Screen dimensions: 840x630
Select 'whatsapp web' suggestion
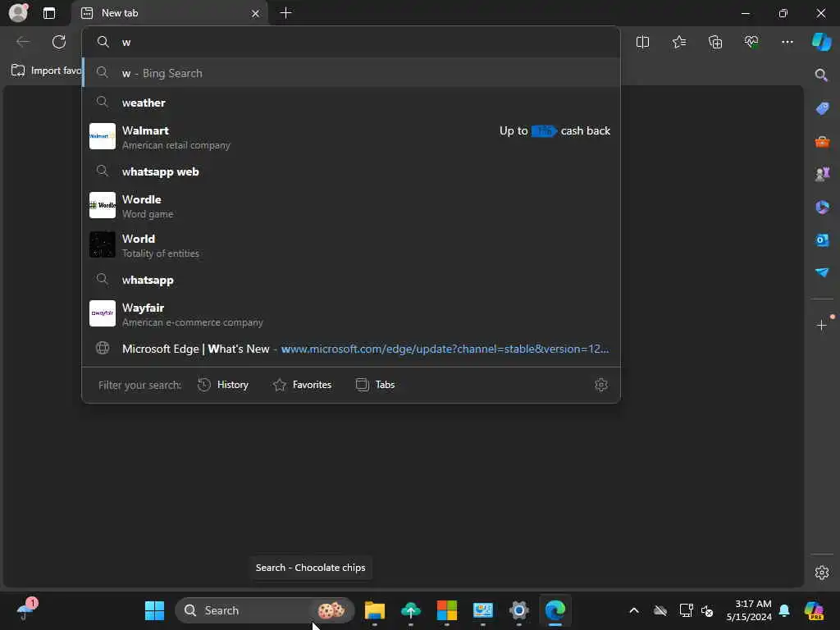(351, 171)
